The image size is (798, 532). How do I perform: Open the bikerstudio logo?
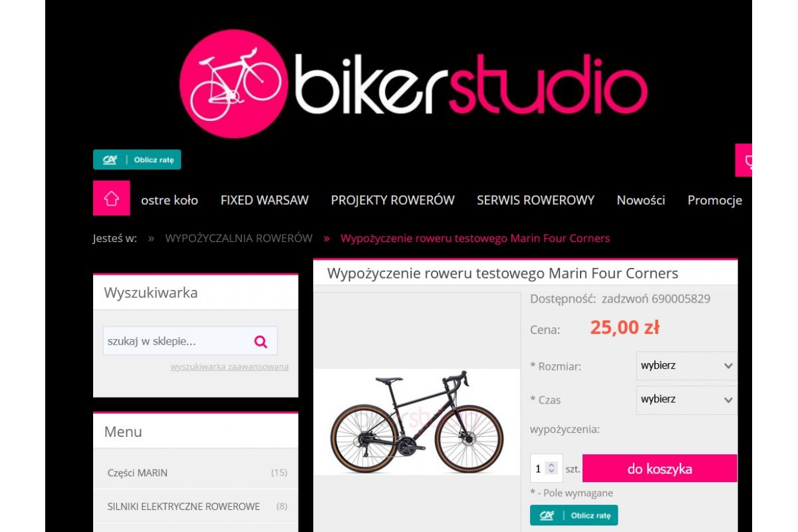point(413,83)
